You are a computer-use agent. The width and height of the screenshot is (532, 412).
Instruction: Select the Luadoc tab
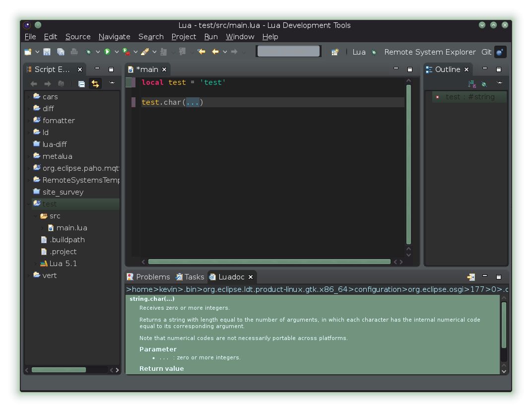(x=227, y=277)
